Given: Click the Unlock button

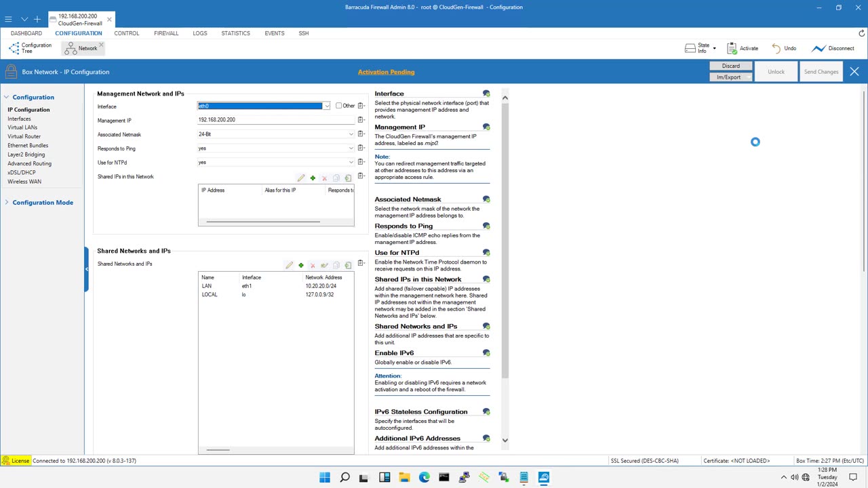Looking at the screenshot, I should pos(776,72).
